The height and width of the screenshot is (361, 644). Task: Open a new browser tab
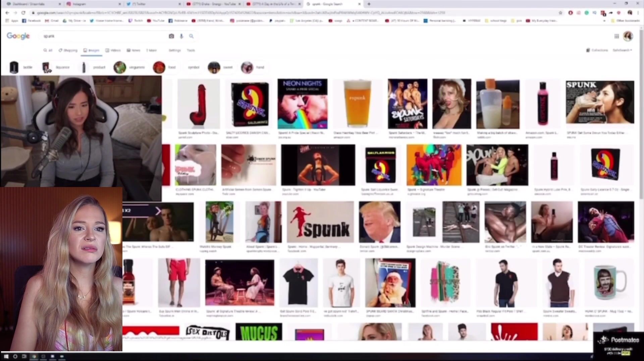(x=369, y=4)
